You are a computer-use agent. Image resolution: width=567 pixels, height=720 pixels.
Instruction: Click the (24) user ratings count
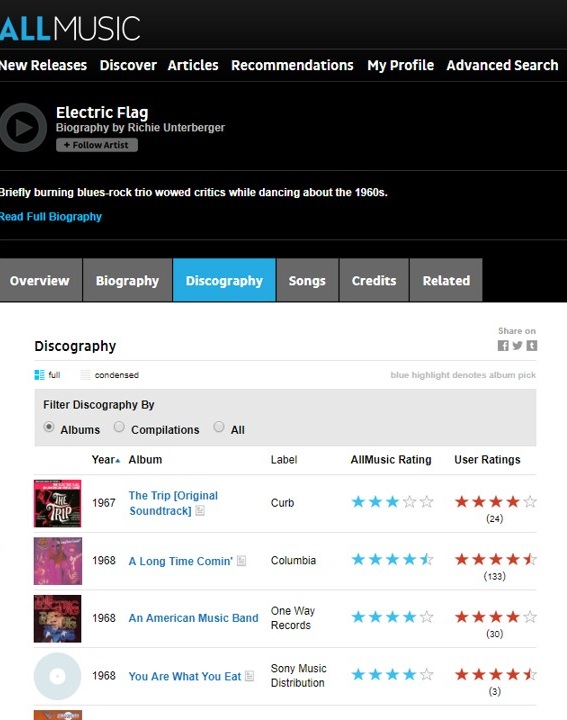point(494,519)
